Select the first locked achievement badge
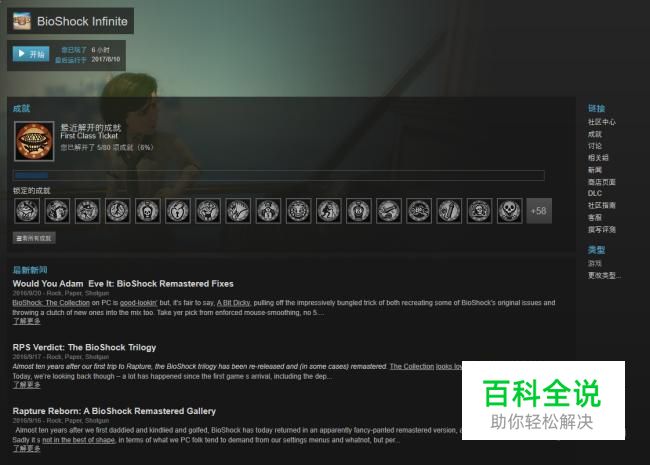Viewport: 650px width, 465px height. coord(27,211)
